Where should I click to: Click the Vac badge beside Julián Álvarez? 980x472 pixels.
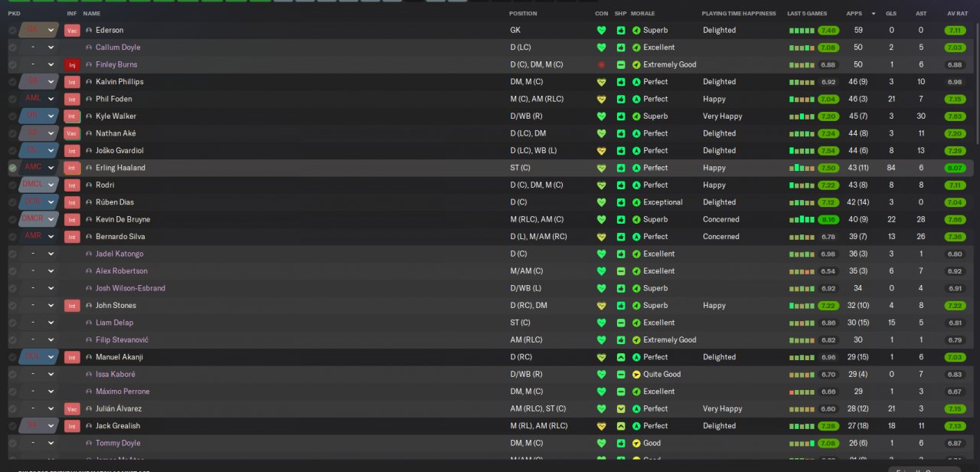click(x=72, y=409)
